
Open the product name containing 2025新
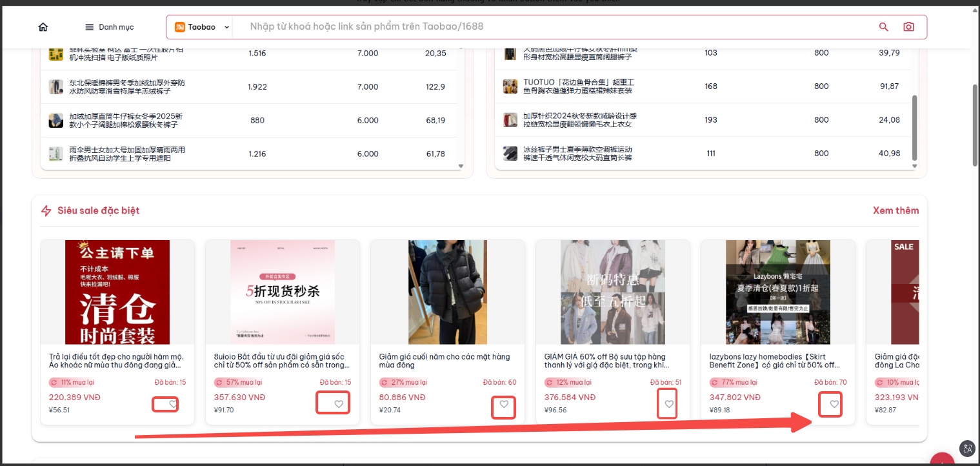click(x=126, y=120)
